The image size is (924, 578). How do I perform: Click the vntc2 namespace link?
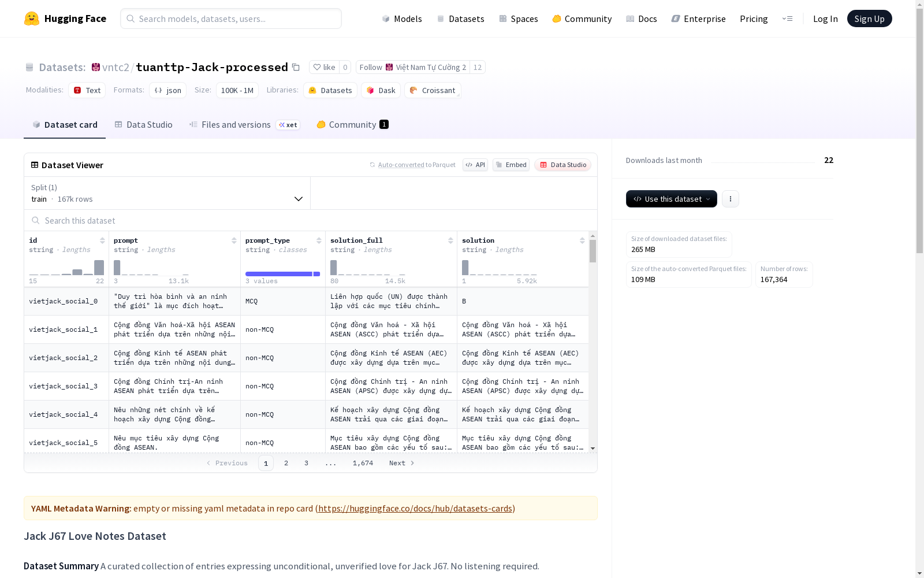[115, 67]
